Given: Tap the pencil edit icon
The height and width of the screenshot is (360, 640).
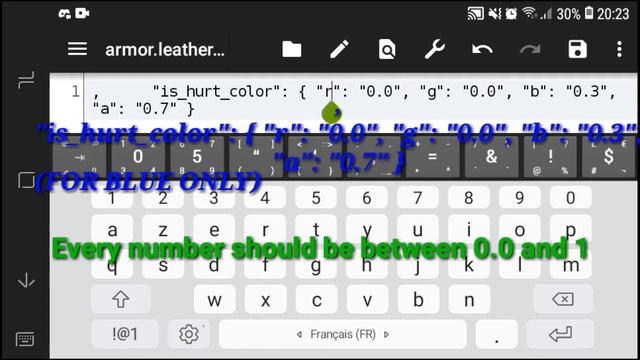Looking at the screenshot, I should pyautogui.click(x=339, y=49).
